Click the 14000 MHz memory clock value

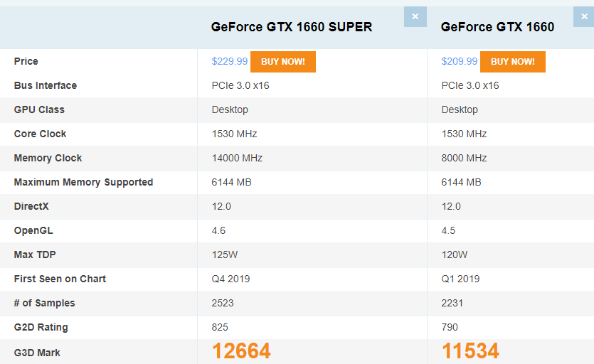pyautogui.click(x=237, y=159)
